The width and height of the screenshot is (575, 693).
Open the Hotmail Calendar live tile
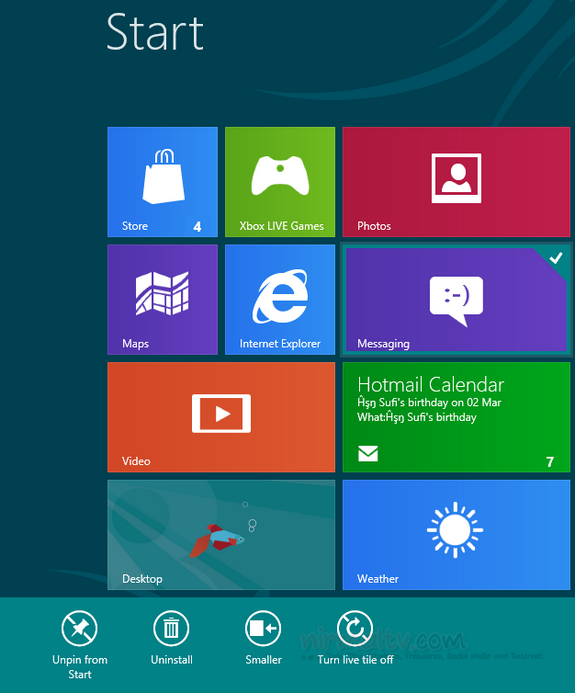click(456, 417)
